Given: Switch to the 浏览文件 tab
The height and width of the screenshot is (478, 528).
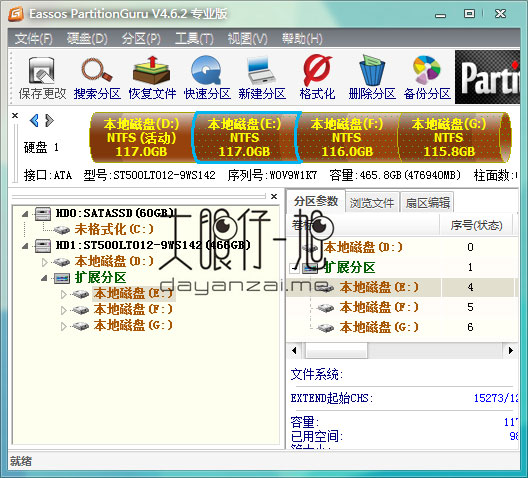Looking at the screenshot, I should tap(372, 202).
